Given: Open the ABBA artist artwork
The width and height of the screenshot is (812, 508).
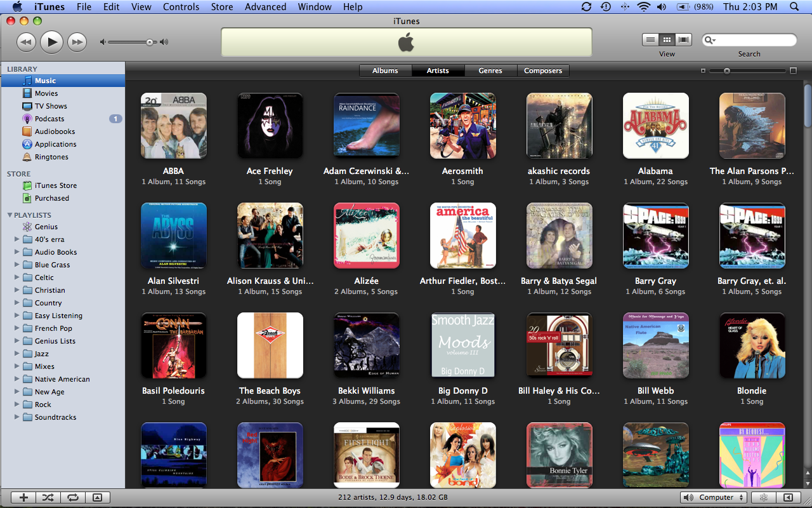Looking at the screenshot, I should (174, 126).
